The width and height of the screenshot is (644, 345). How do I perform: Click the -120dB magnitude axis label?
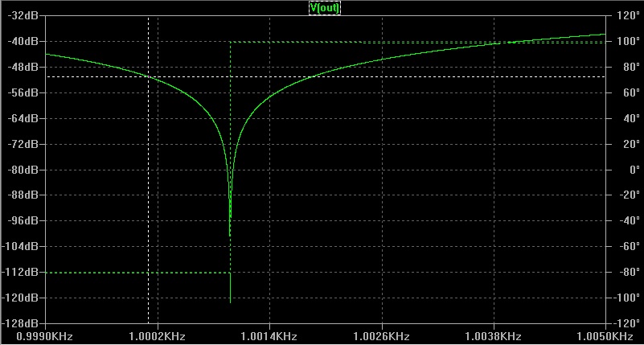click(21, 298)
